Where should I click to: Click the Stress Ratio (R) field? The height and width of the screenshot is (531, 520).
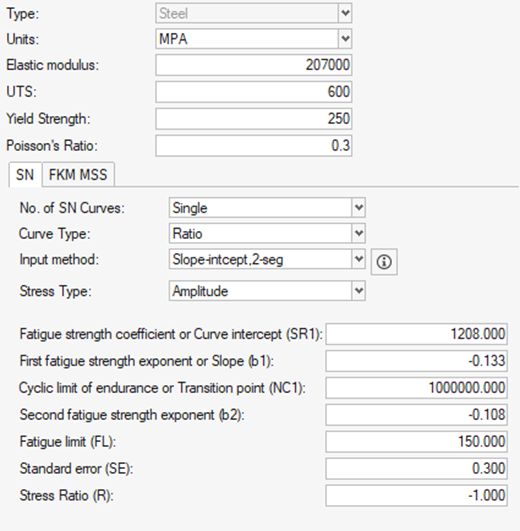click(416, 495)
